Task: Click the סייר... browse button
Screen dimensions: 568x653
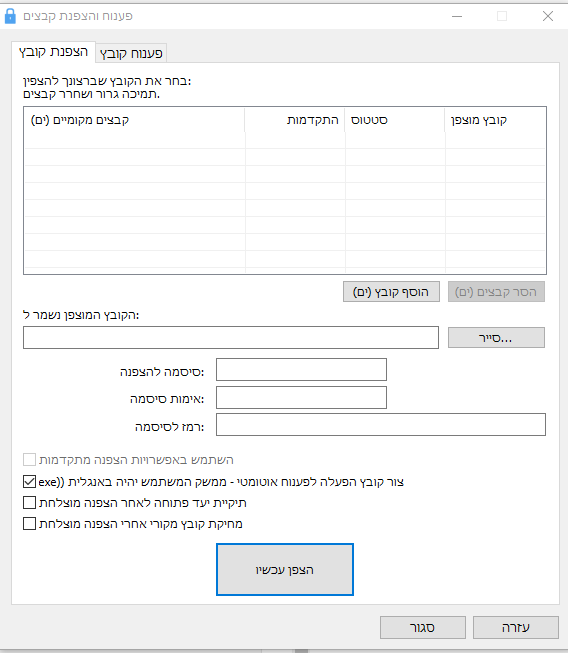Action: coord(496,337)
